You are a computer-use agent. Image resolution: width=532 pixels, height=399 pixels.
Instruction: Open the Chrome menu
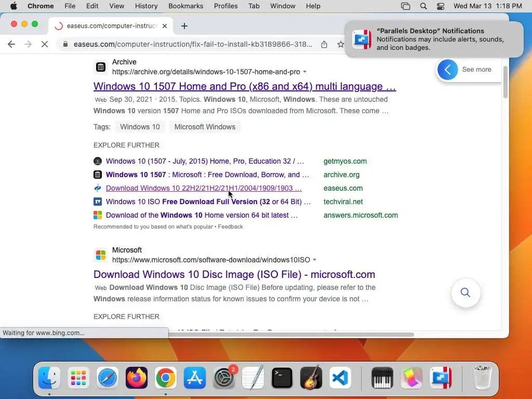click(41, 6)
